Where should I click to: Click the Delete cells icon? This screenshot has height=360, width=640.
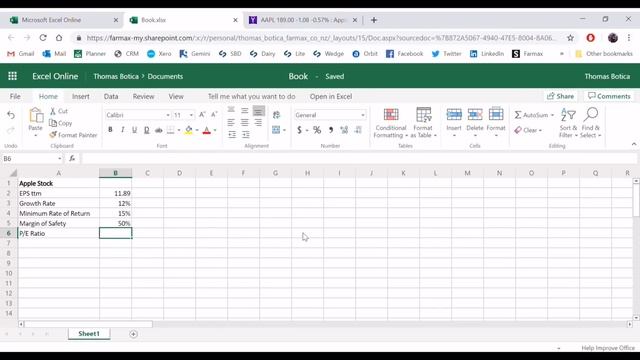475,114
